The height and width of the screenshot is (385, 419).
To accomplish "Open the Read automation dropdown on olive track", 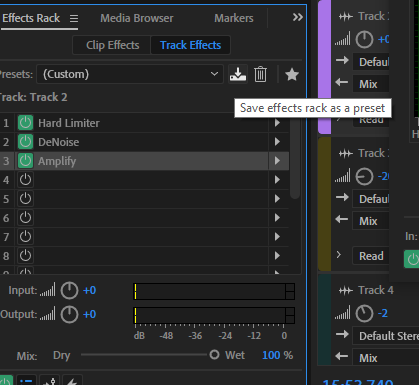I will (371, 256).
